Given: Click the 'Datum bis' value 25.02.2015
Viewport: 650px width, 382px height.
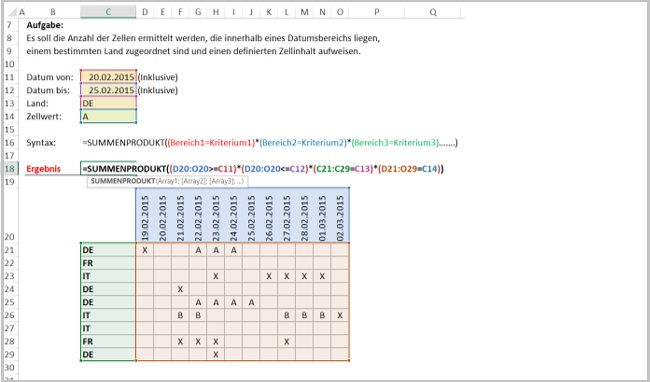Looking at the screenshot, I should pyautogui.click(x=108, y=90).
